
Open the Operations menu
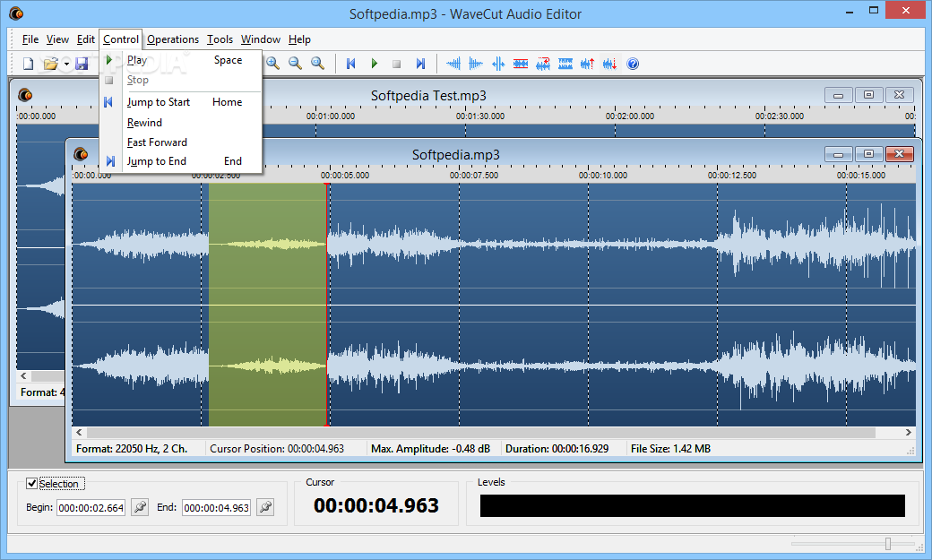tap(173, 39)
